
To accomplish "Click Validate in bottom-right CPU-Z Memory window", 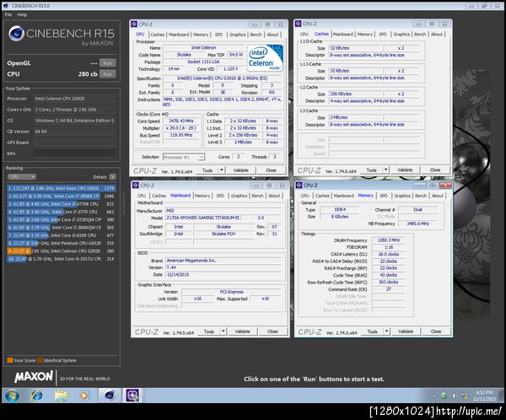I will [406, 331].
